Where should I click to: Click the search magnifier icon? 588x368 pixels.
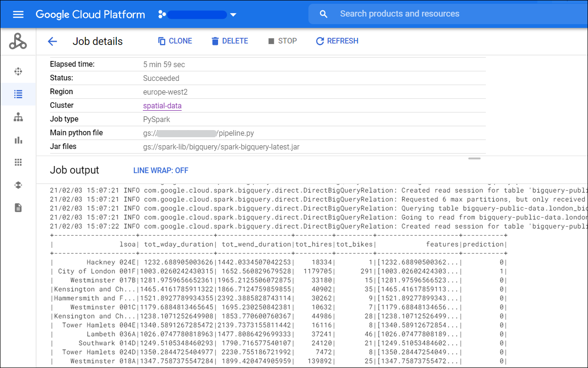[323, 14]
